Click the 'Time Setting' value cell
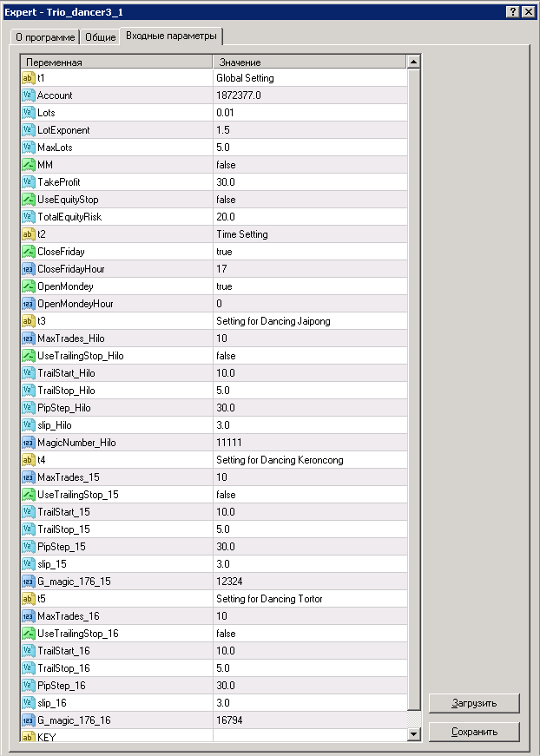 pyautogui.click(x=310, y=234)
